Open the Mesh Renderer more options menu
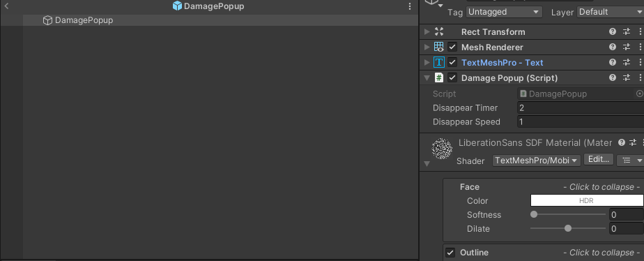The image size is (644, 261). 640,47
